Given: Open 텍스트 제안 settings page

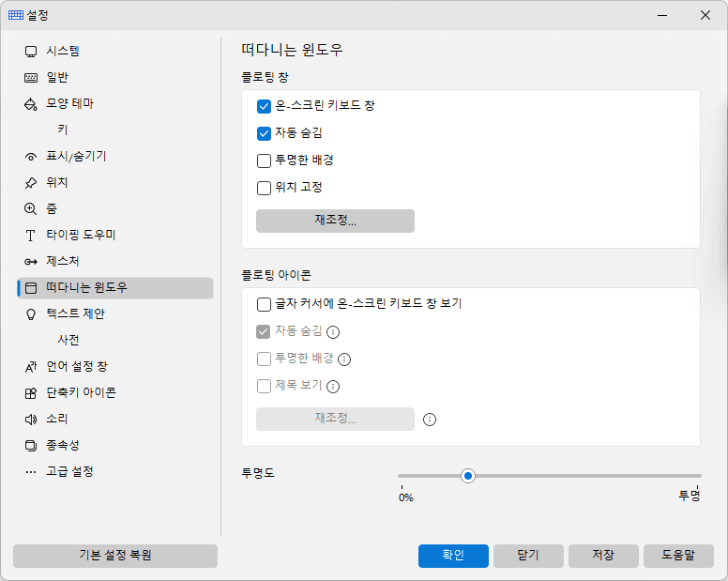Looking at the screenshot, I should pyautogui.click(x=115, y=314).
